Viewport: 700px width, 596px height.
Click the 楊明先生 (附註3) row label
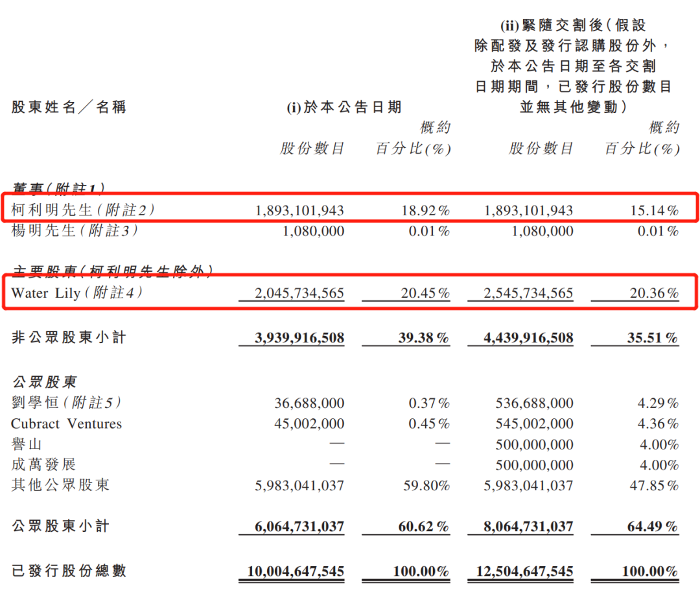[75, 231]
